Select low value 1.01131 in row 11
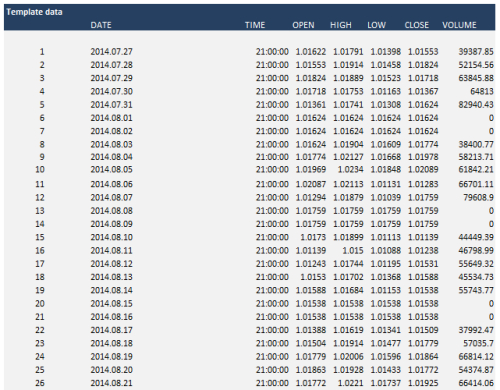The width and height of the screenshot is (500, 390). (386, 184)
